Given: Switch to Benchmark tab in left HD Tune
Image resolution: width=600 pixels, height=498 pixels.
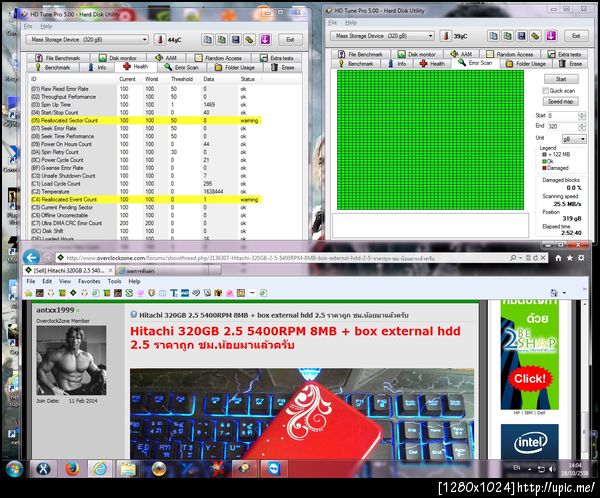Looking at the screenshot, I should click(53, 67).
